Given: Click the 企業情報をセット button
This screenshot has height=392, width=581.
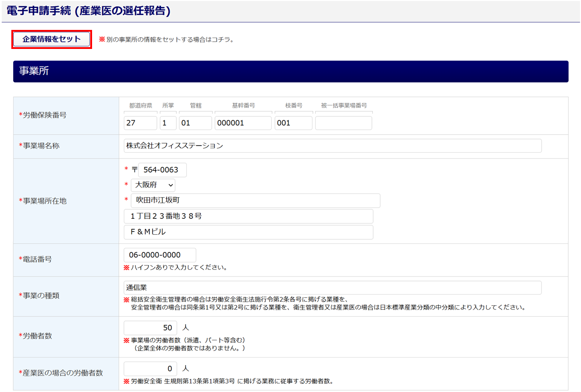Looking at the screenshot, I should pos(52,39).
